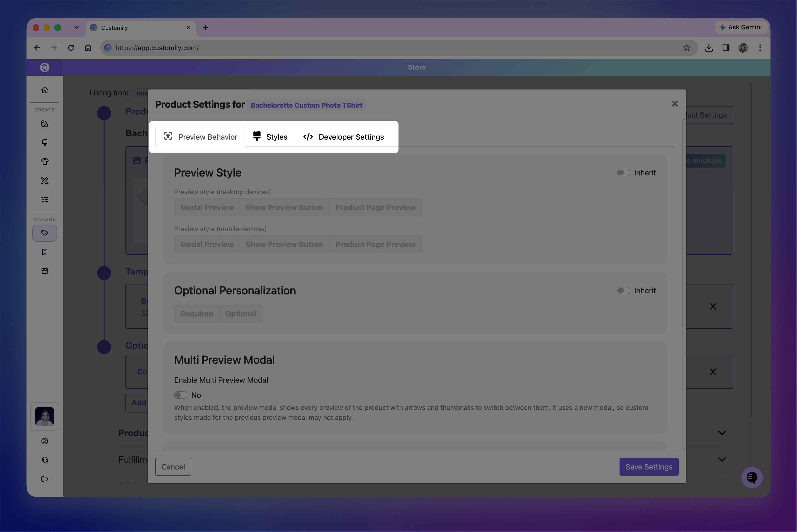Select the Optional personalization option
The image size is (797, 532).
point(241,314)
